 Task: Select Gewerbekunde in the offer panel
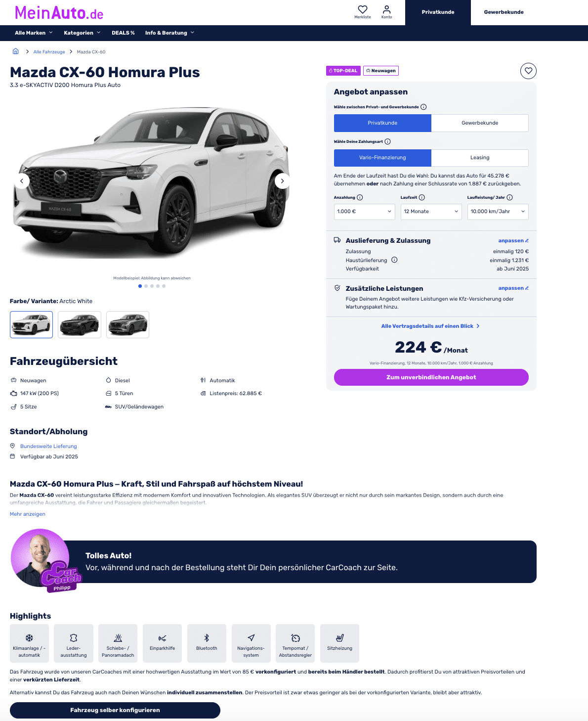tap(480, 123)
